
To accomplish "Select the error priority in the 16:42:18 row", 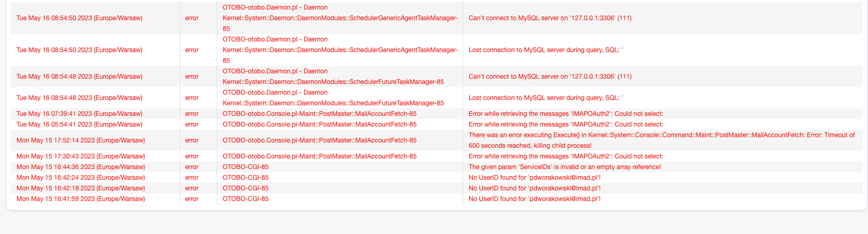I will [192, 188].
